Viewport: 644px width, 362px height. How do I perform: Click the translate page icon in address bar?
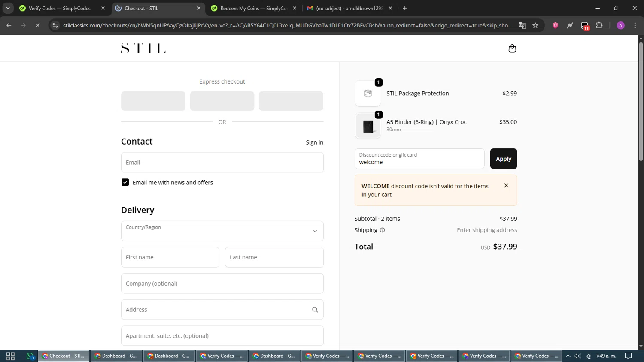[x=522, y=25]
